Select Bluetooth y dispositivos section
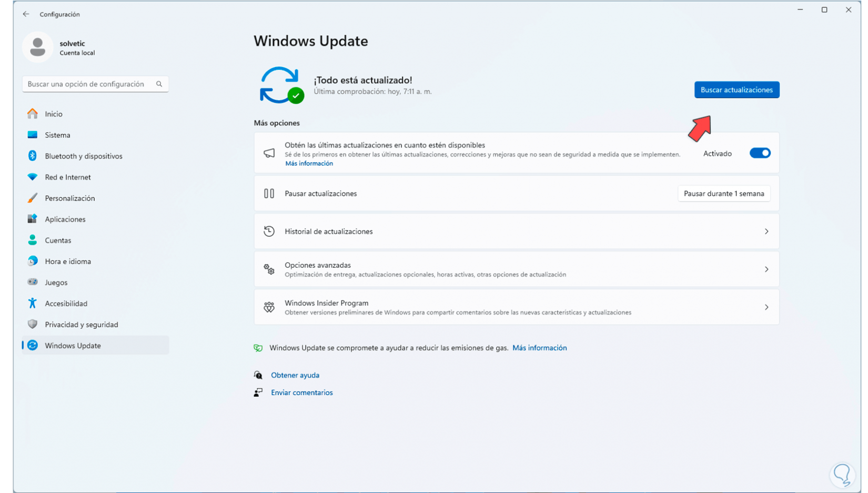The height and width of the screenshot is (493, 868). click(95, 156)
